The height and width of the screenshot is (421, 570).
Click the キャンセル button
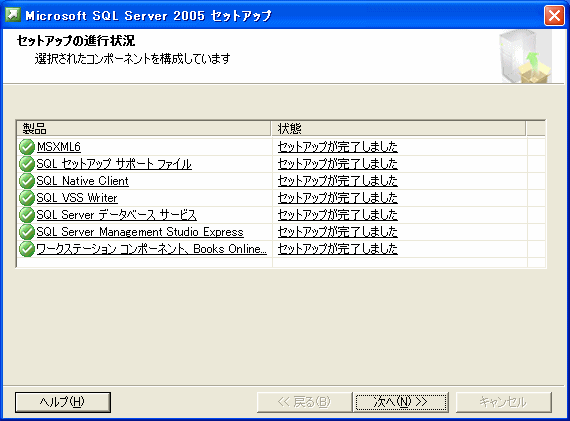point(503,402)
